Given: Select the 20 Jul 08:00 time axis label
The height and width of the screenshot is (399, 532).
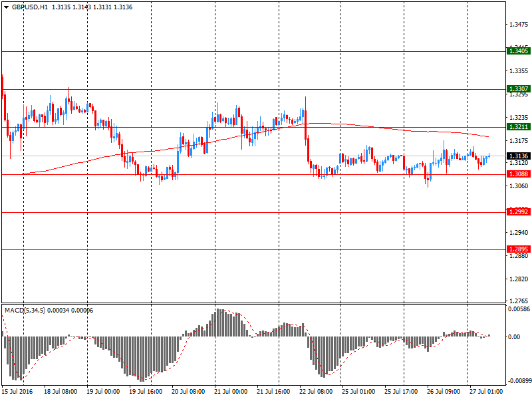Looking at the screenshot, I should (188, 392).
